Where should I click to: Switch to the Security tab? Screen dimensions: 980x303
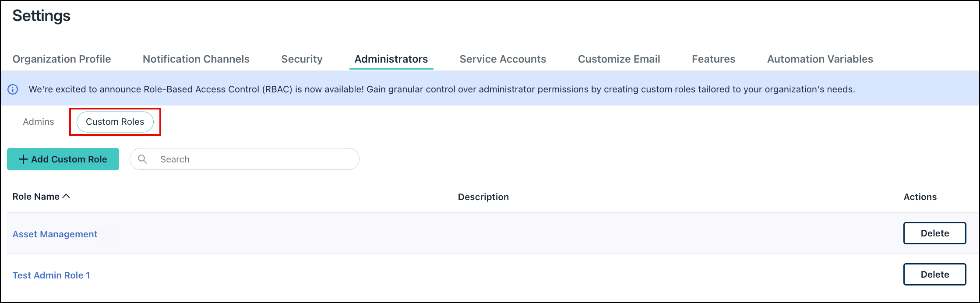(x=302, y=59)
